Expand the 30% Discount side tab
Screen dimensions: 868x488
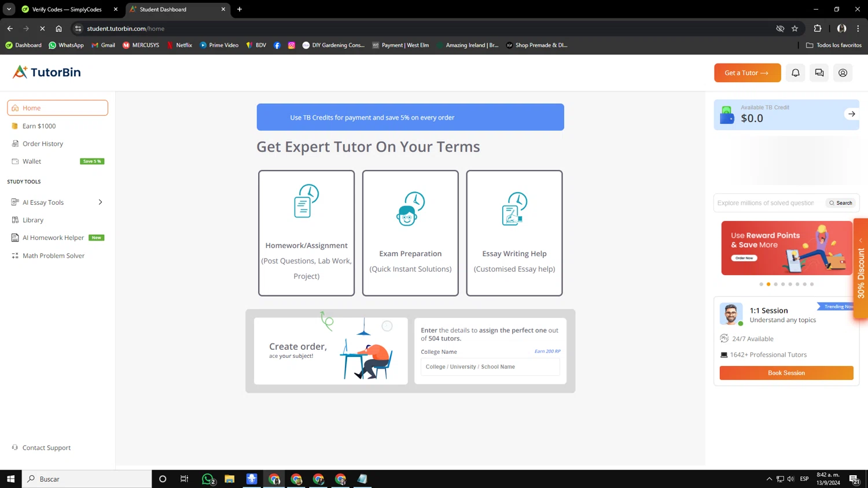[x=861, y=268]
